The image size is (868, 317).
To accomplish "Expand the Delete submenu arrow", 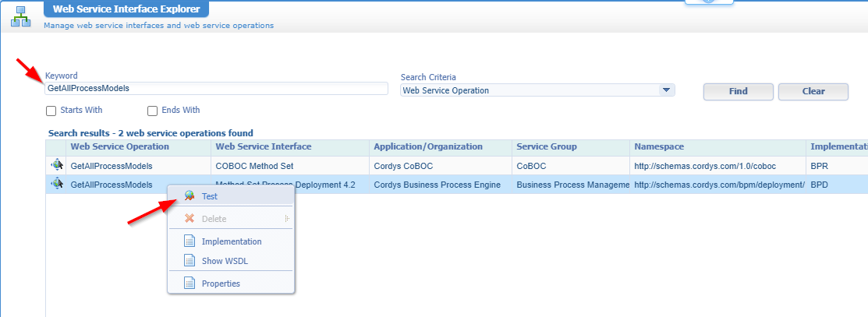I will [287, 219].
